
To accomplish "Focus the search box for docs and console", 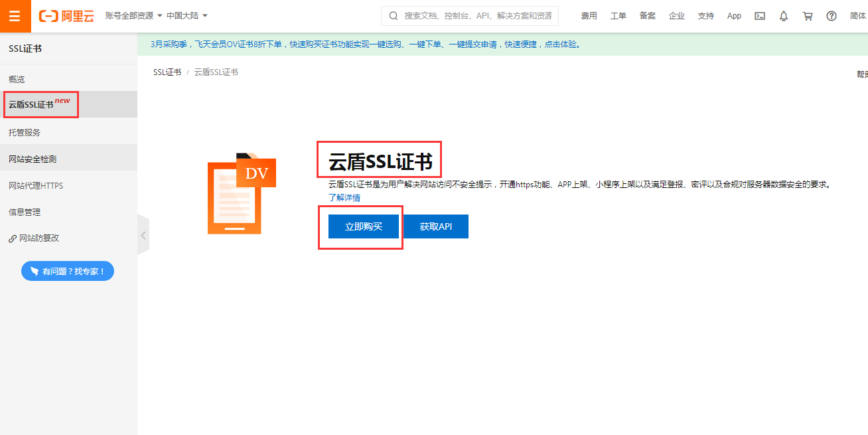I will (x=470, y=16).
